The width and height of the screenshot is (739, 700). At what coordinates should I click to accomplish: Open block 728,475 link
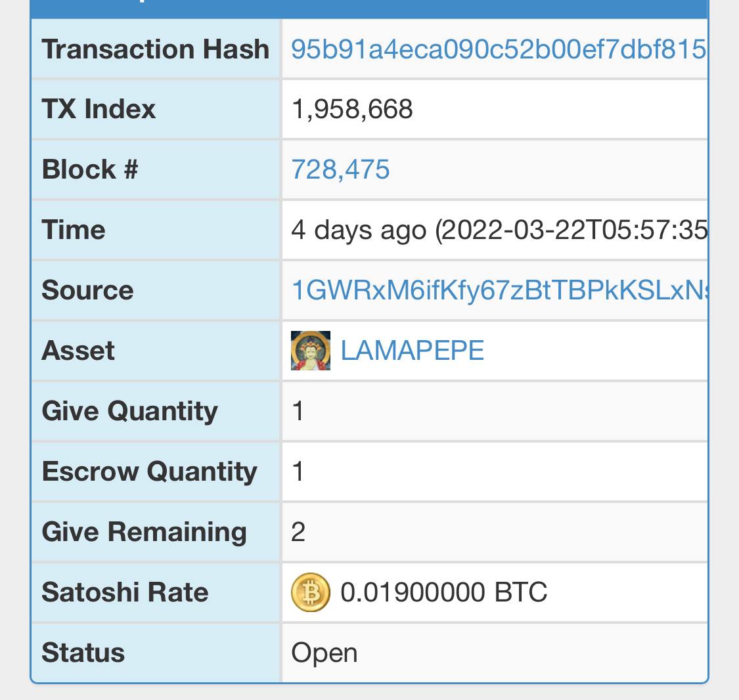coord(340,169)
